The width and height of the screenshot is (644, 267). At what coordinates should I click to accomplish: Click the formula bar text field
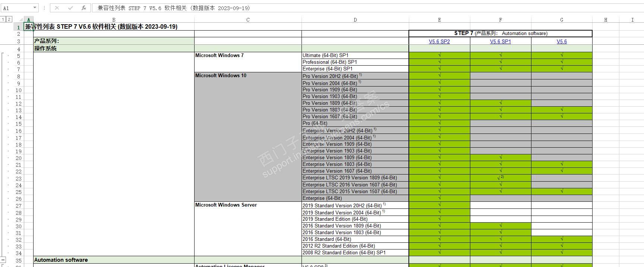[x=367, y=8]
